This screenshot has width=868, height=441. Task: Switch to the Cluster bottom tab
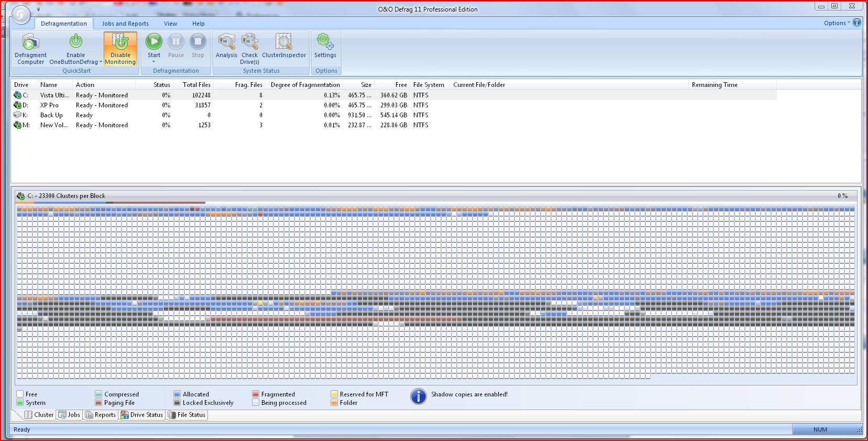[x=39, y=415]
